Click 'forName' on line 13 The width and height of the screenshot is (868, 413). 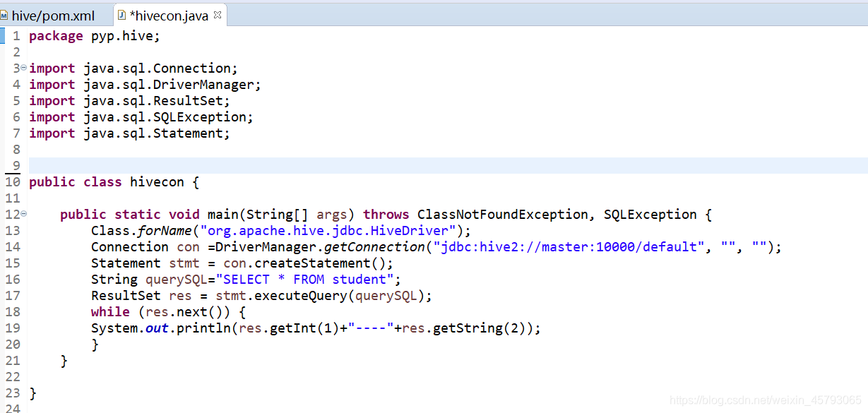coord(165,231)
